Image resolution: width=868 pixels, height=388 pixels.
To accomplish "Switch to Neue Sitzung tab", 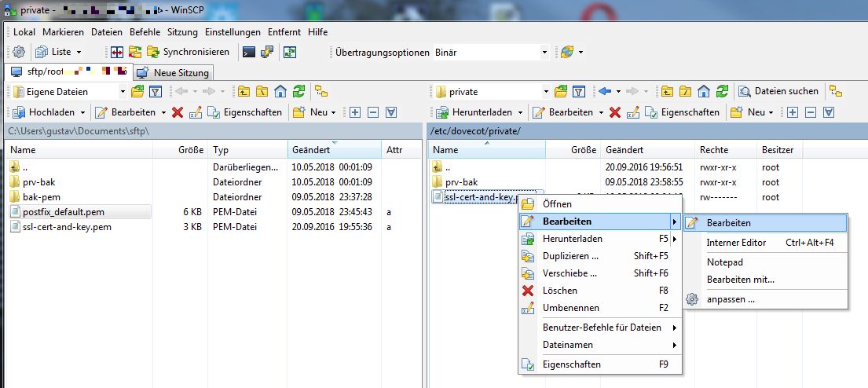I will [174, 72].
